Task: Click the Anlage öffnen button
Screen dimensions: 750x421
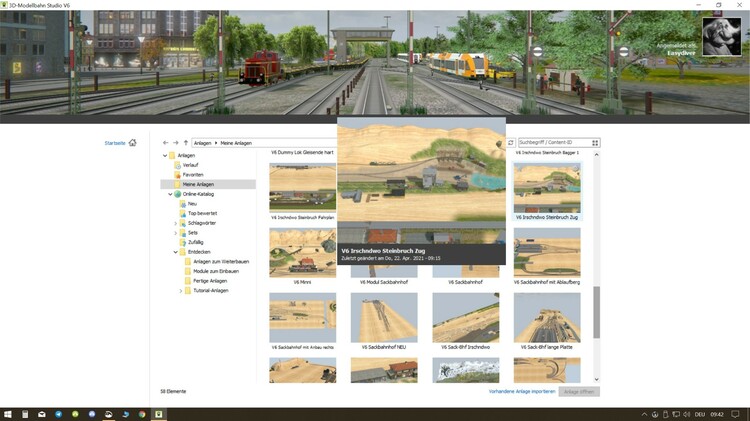Action: tap(579, 391)
